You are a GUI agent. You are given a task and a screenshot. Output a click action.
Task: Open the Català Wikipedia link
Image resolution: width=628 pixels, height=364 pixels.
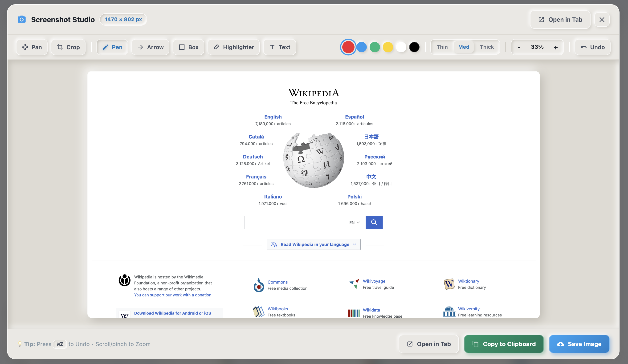(256, 137)
